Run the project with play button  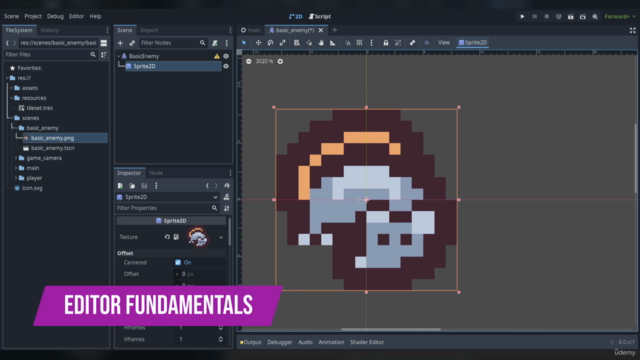pos(522,16)
